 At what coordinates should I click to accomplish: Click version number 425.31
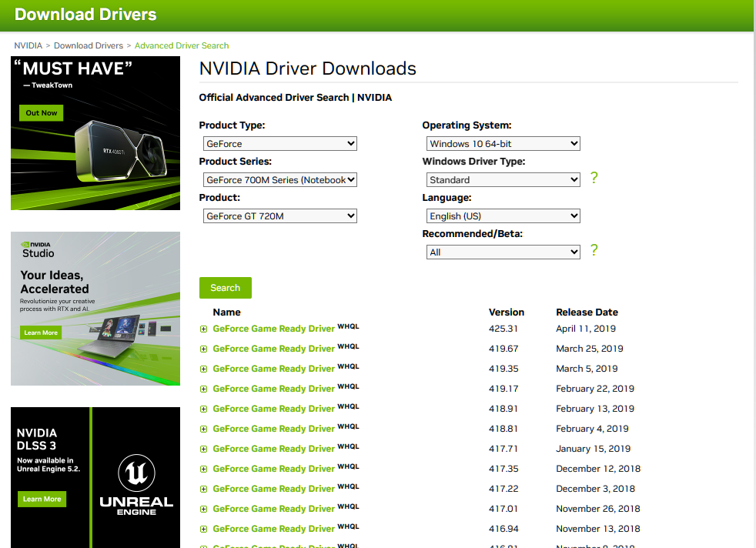coord(503,329)
